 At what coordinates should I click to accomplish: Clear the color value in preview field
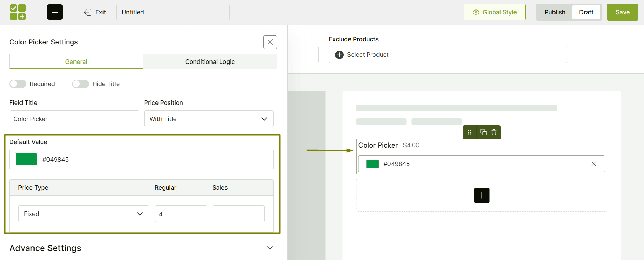(x=593, y=164)
